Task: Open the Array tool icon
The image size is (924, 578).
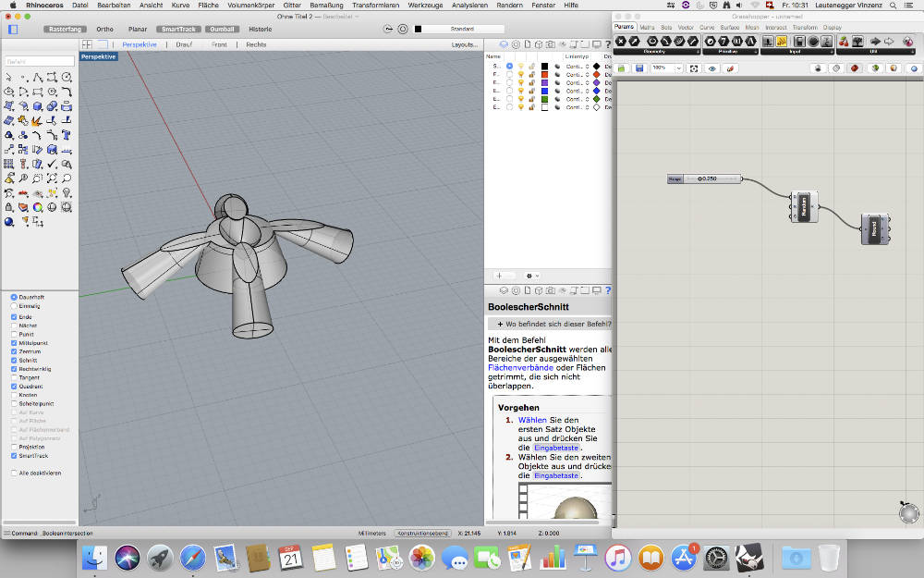Action: coord(9,164)
